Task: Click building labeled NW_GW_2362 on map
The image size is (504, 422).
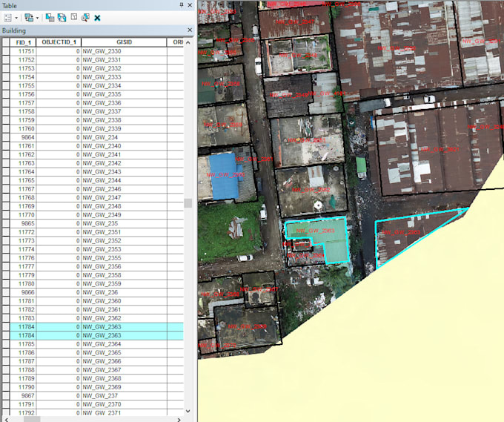Action: 311,191
